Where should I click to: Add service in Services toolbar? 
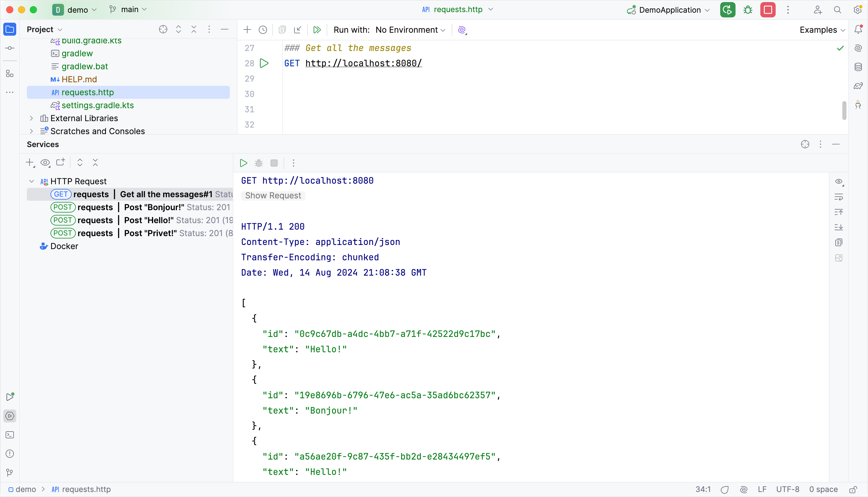30,162
